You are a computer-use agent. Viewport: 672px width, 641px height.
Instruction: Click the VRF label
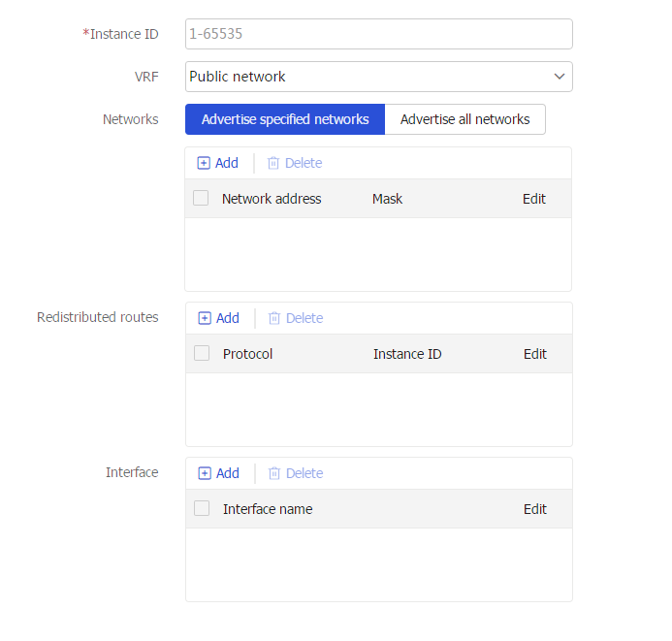pyautogui.click(x=146, y=77)
